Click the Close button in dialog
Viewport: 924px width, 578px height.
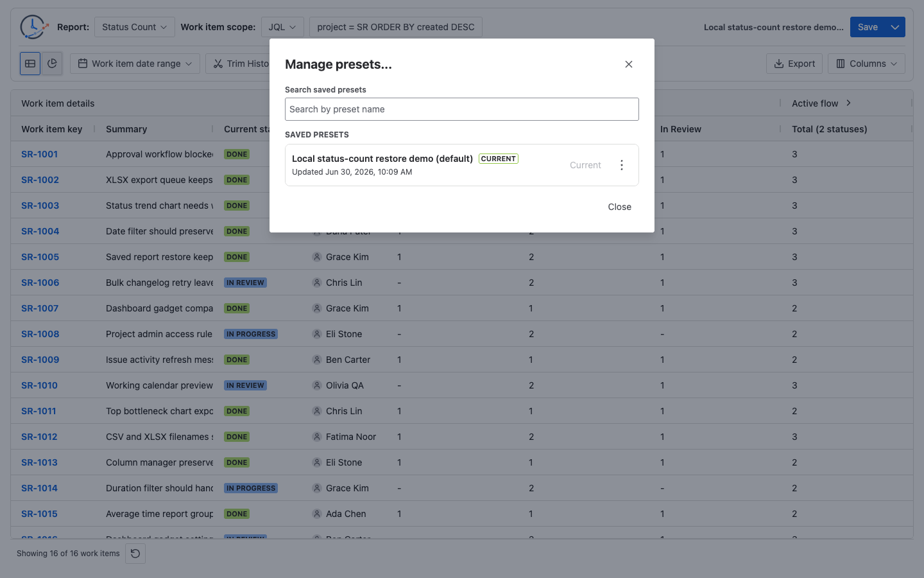pos(620,207)
